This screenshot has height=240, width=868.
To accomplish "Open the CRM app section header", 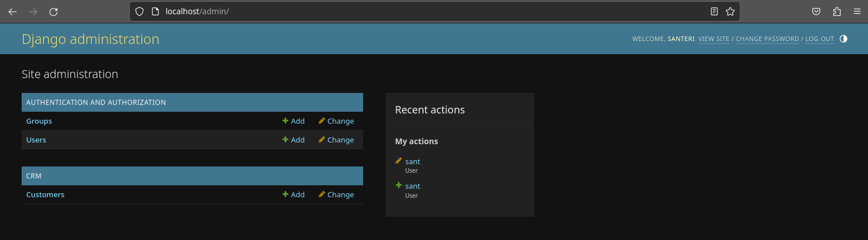I will click(34, 176).
